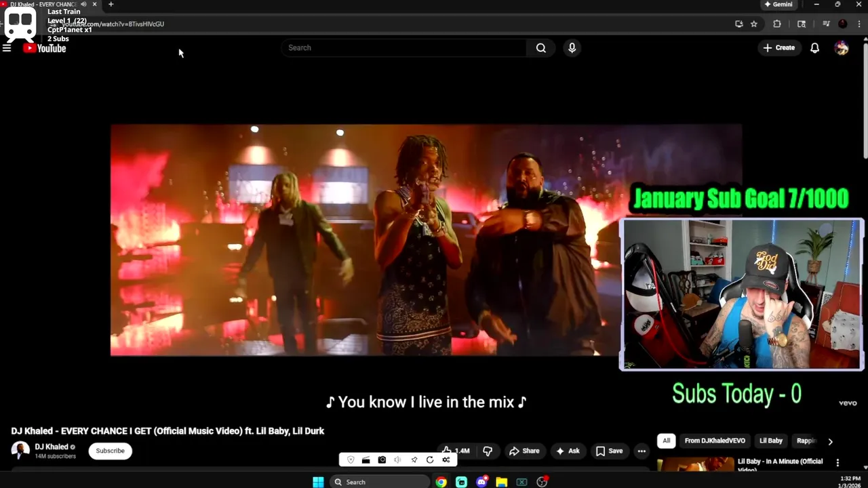This screenshot has height=488, width=868.
Task: Open Lil Baby In A Minute thumbnail
Action: [x=695, y=465]
